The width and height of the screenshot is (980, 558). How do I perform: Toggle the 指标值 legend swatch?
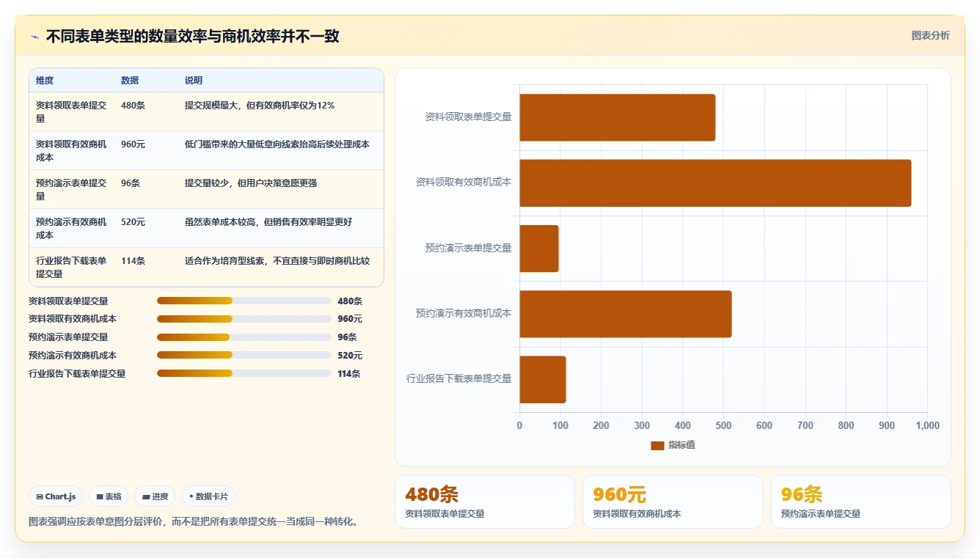click(x=657, y=445)
